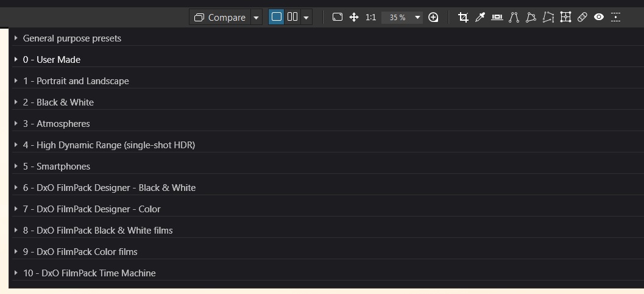This screenshot has height=294, width=644.
Task: Open the Local adjustments mask tool
Action: [565, 17]
